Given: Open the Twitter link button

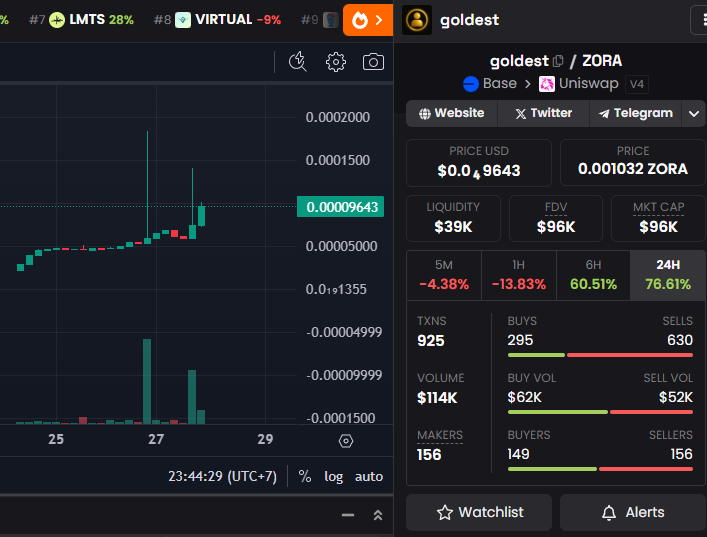Looking at the screenshot, I should click(x=544, y=114).
